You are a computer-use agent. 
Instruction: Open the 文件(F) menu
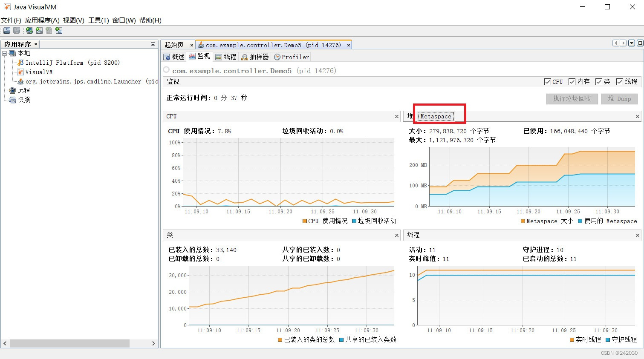pos(11,20)
